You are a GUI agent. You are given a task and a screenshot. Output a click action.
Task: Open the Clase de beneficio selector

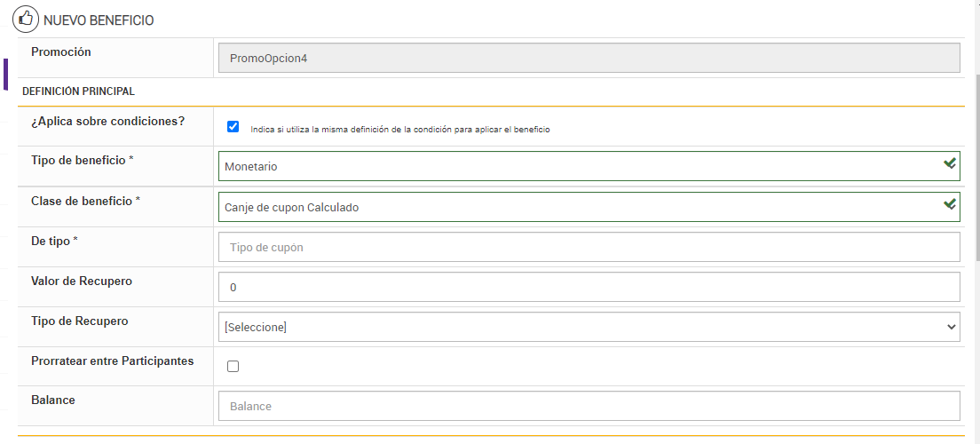pos(577,207)
